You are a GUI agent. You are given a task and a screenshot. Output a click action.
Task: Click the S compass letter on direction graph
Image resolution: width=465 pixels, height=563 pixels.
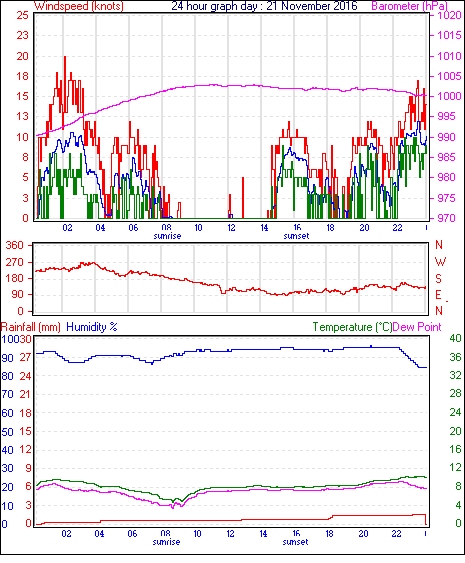coord(438,279)
